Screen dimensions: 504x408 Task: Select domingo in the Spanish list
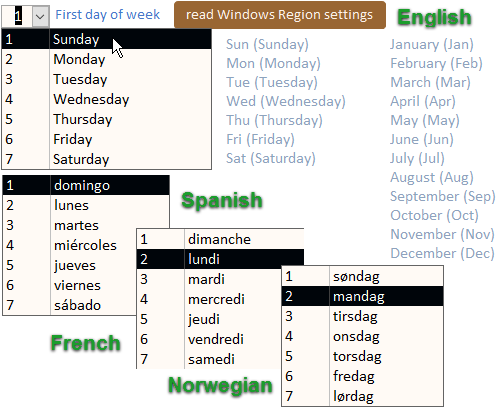[x=86, y=185]
